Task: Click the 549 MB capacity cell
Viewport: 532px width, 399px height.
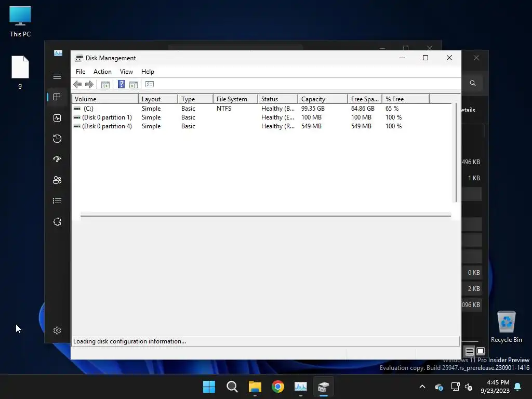Action: coord(311,126)
